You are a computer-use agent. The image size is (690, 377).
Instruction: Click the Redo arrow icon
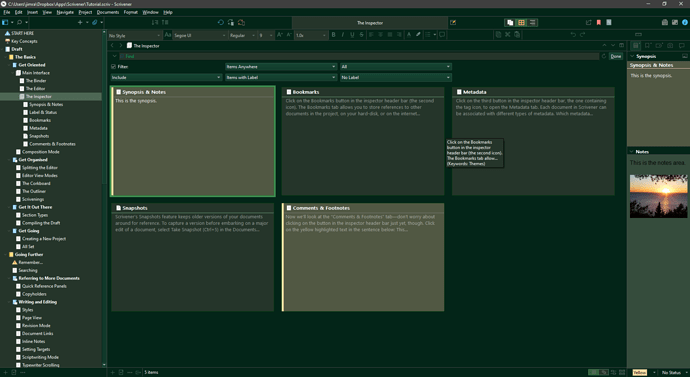583,35
